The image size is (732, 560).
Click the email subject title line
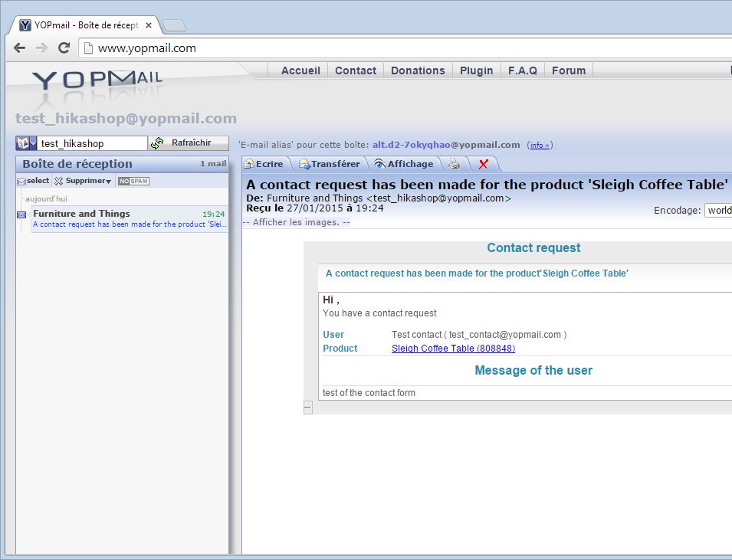pos(487,185)
